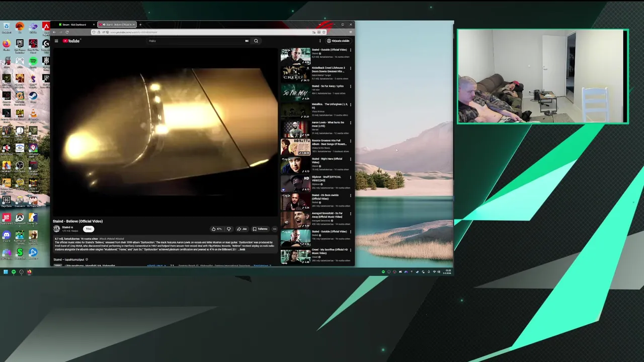This screenshot has width=644, height=362.
Task: Open options menu for Nickelback Creed video
Action: (x=351, y=68)
